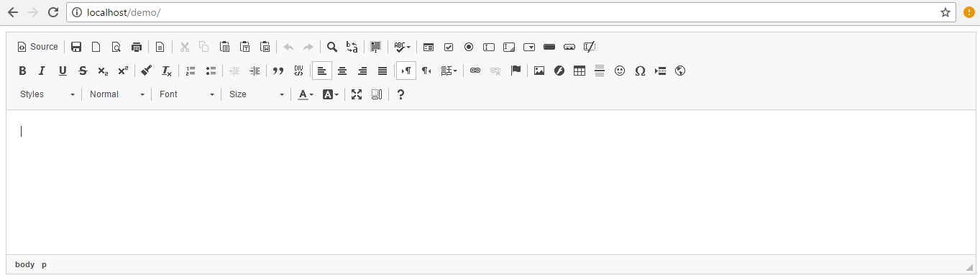Insert a bulleted list
980x278 pixels.
click(x=211, y=71)
